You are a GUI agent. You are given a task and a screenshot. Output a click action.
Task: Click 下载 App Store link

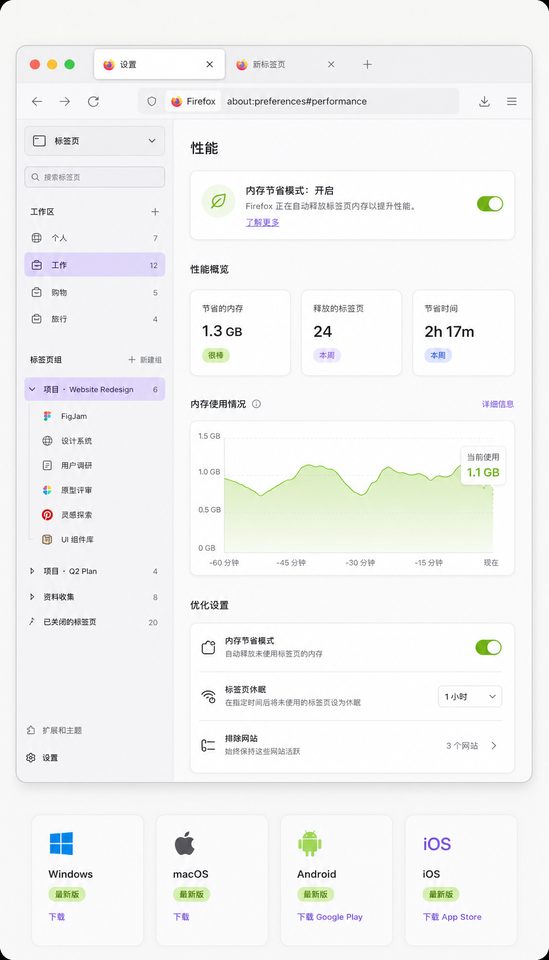pos(452,917)
